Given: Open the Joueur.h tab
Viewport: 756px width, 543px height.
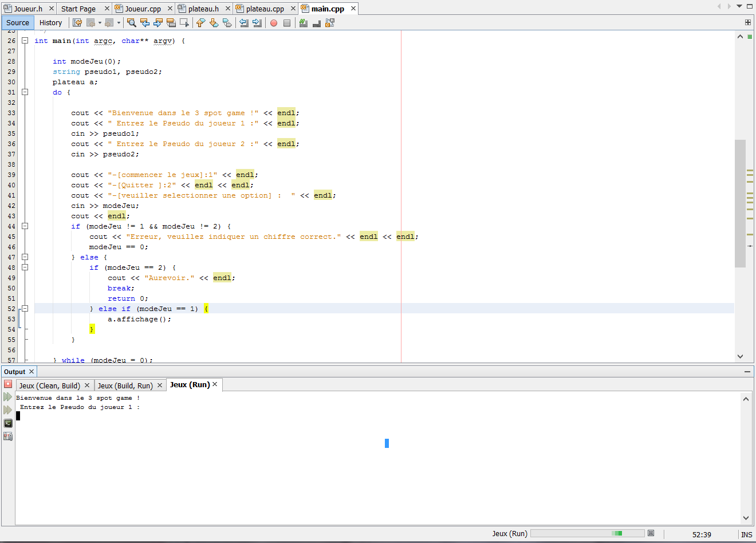Looking at the screenshot, I should click(29, 9).
